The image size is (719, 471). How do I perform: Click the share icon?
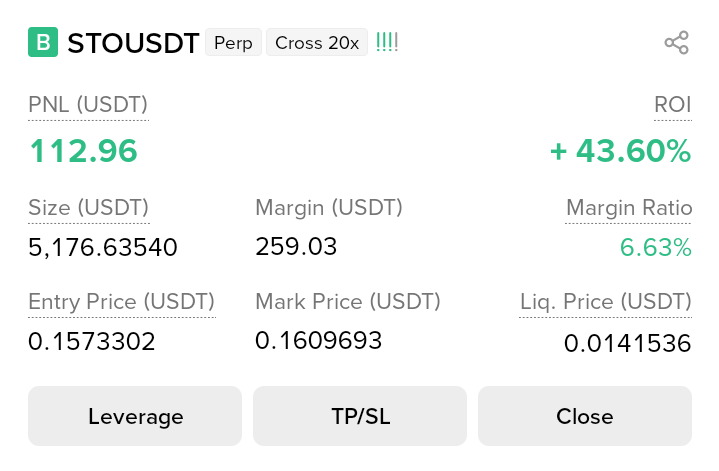coord(677,43)
